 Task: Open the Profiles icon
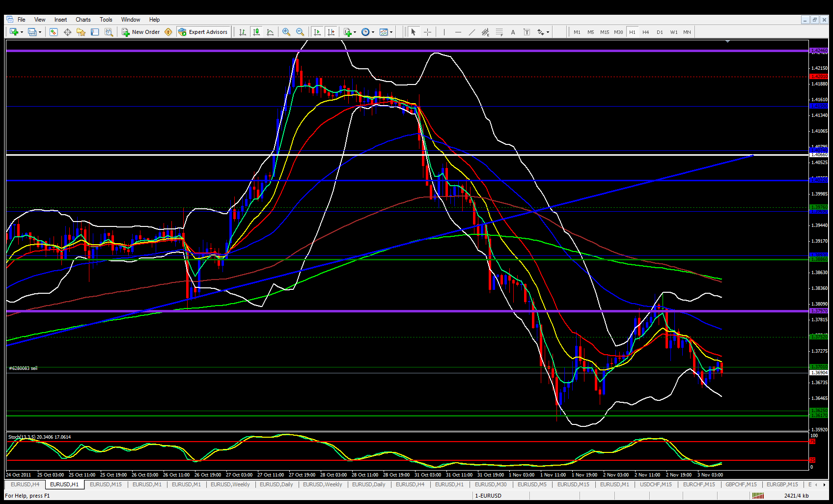tap(32, 32)
